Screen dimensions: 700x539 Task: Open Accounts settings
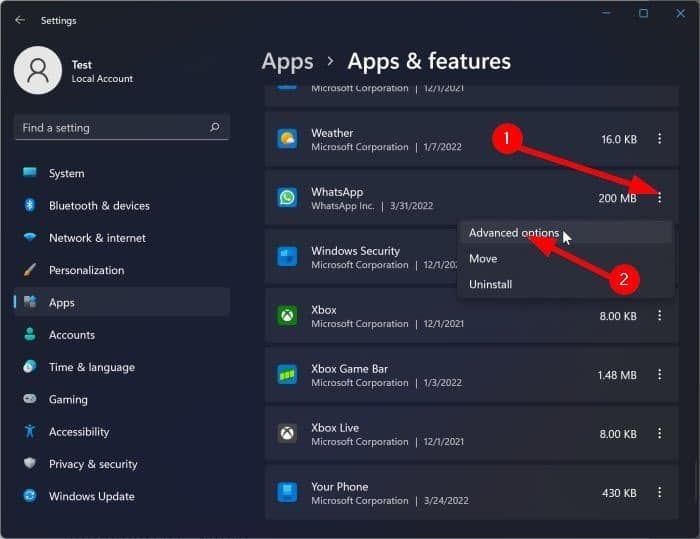[72, 335]
